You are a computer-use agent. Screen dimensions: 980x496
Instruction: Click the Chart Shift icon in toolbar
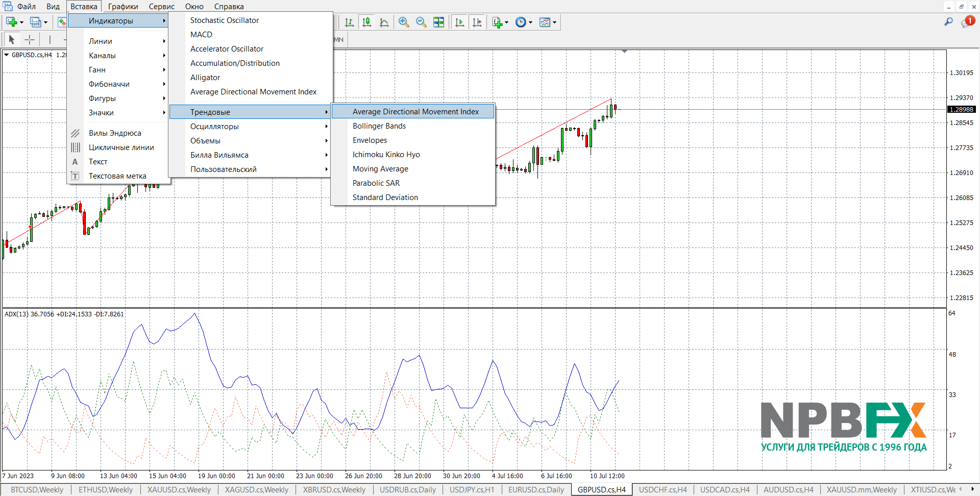pos(477,22)
